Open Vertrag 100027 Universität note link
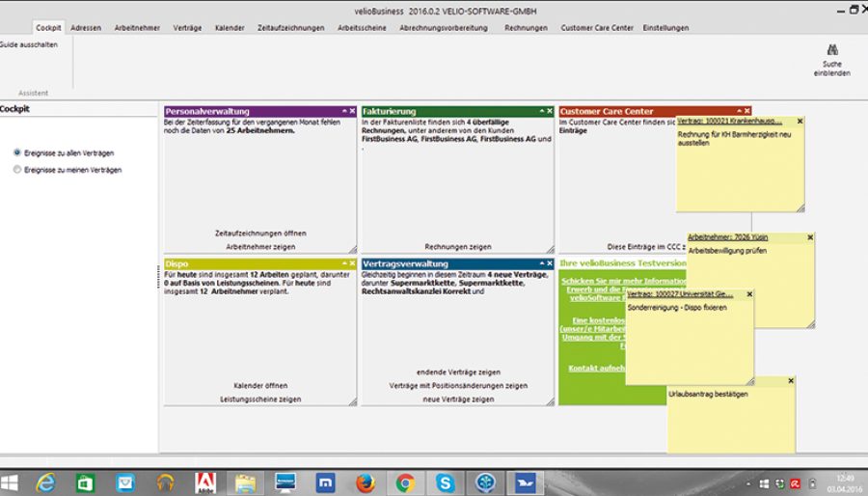Image resolution: width=868 pixels, height=496 pixels. pos(680,294)
